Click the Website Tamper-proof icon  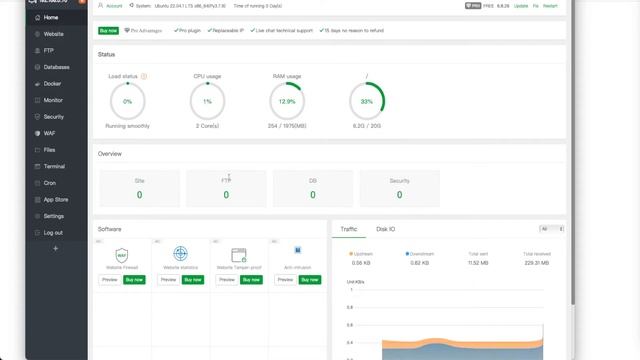point(239,255)
